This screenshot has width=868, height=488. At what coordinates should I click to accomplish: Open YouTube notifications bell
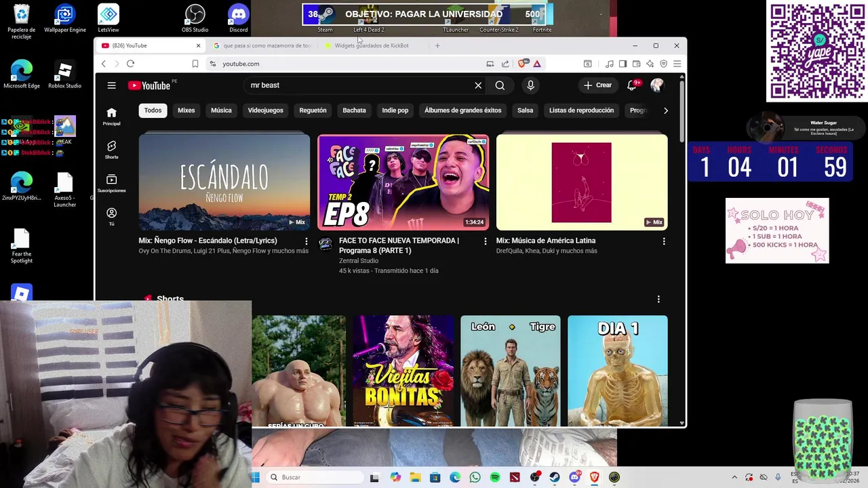click(x=631, y=85)
